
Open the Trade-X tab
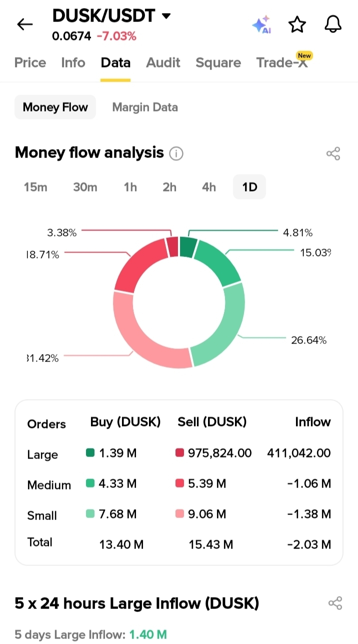click(x=282, y=62)
